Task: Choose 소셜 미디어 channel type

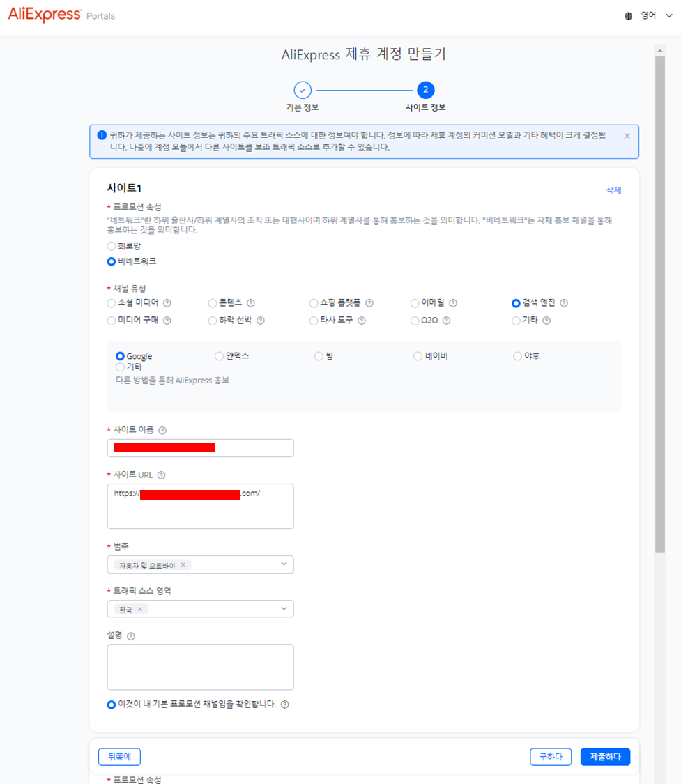Action: pos(111,303)
